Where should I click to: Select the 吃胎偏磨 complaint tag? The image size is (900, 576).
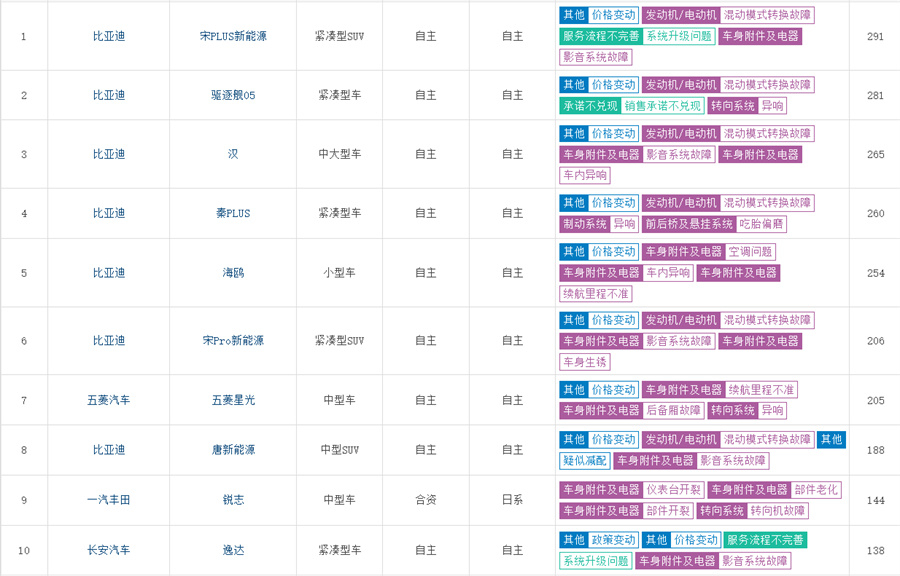click(x=761, y=224)
